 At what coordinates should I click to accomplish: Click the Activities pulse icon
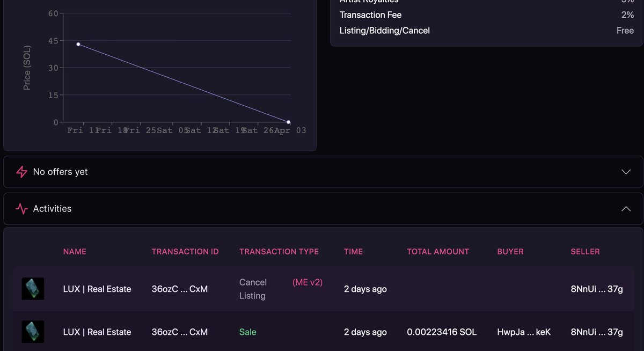[x=21, y=209]
